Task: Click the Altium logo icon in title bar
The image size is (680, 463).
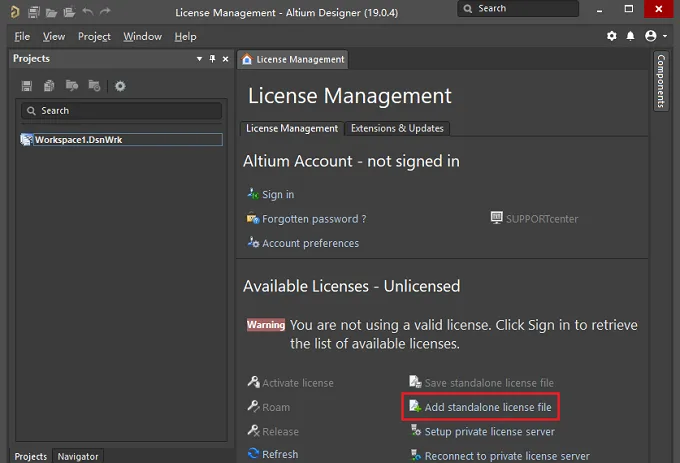Action: (15, 12)
